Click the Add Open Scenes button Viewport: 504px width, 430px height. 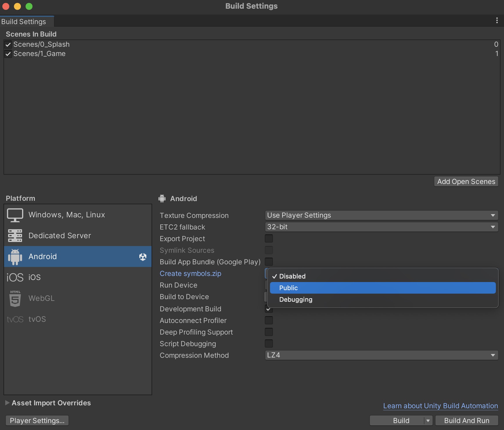466,182
